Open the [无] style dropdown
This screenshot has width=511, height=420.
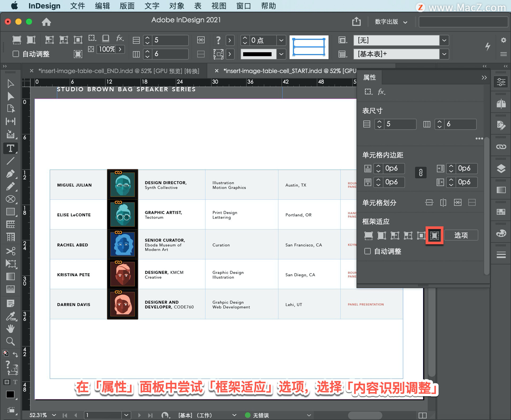(444, 40)
